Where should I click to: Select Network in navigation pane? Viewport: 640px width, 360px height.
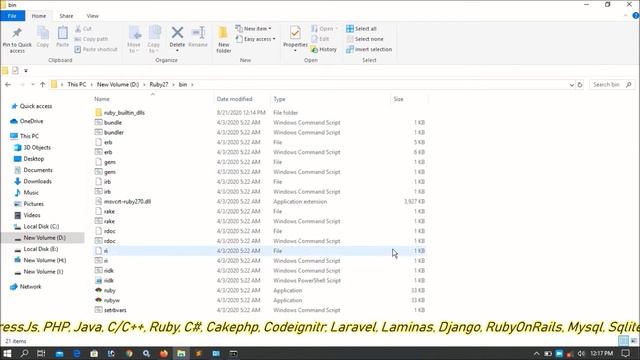tap(26, 287)
